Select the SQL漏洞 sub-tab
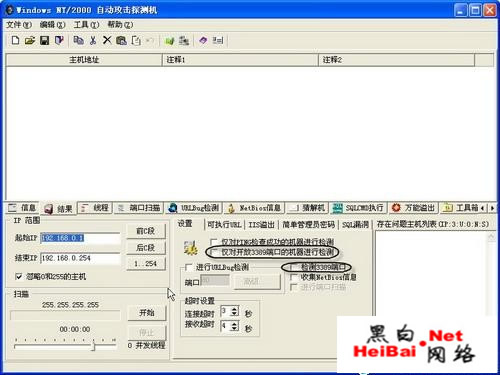This screenshot has width=500, height=375. pos(356,225)
